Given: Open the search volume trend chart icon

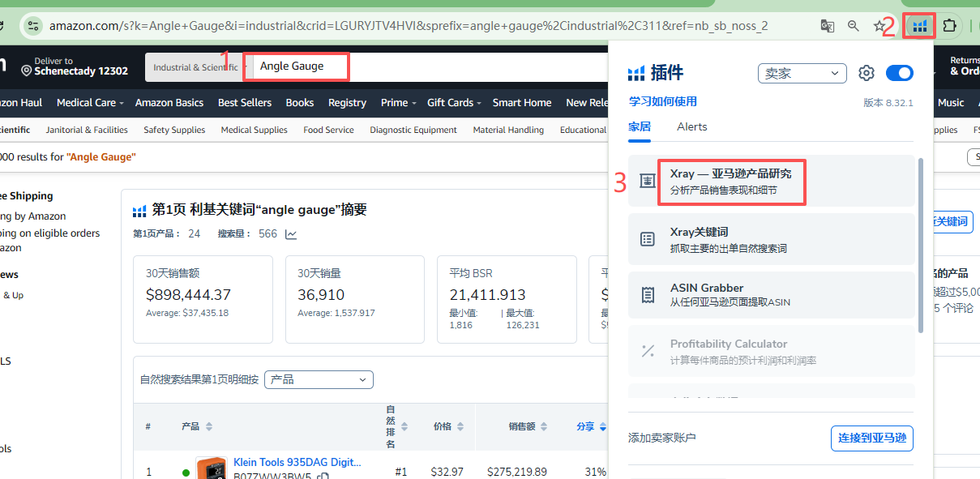Looking at the screenshot, I should [x=291, y=234].
